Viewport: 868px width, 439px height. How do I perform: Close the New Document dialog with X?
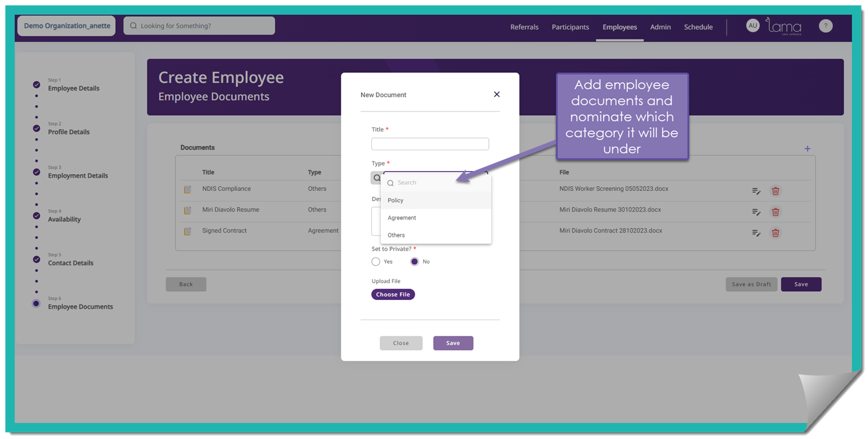[497, 94]
